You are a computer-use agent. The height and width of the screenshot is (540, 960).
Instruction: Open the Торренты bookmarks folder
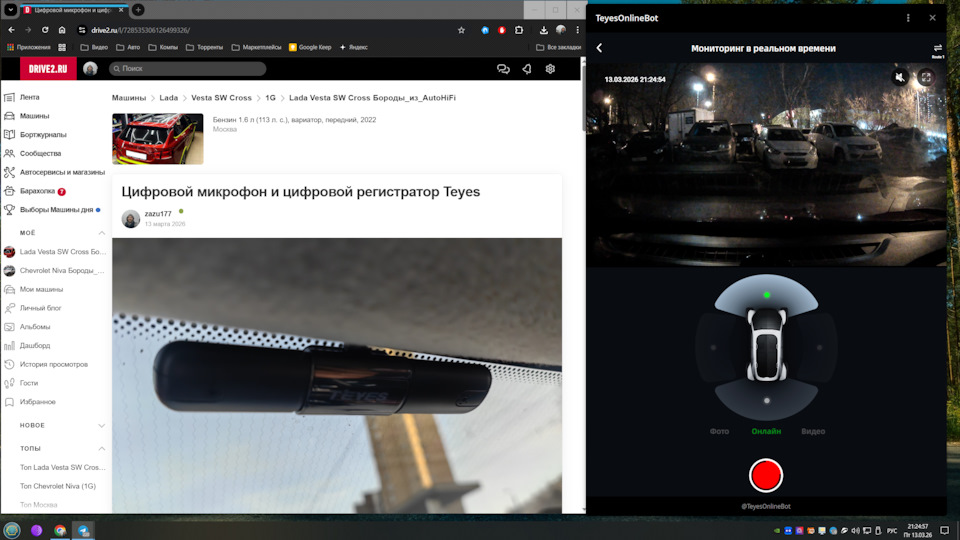[x=204, y=47]
